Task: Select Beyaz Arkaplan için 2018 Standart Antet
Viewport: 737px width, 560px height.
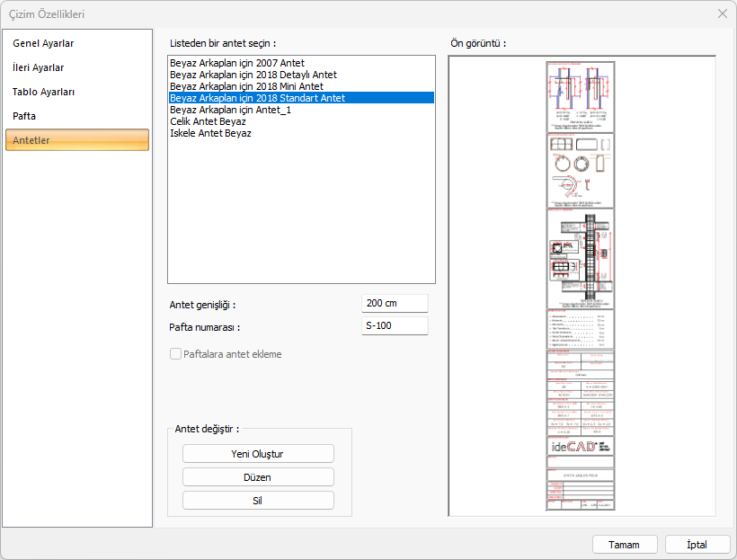Action: (257, 98)
